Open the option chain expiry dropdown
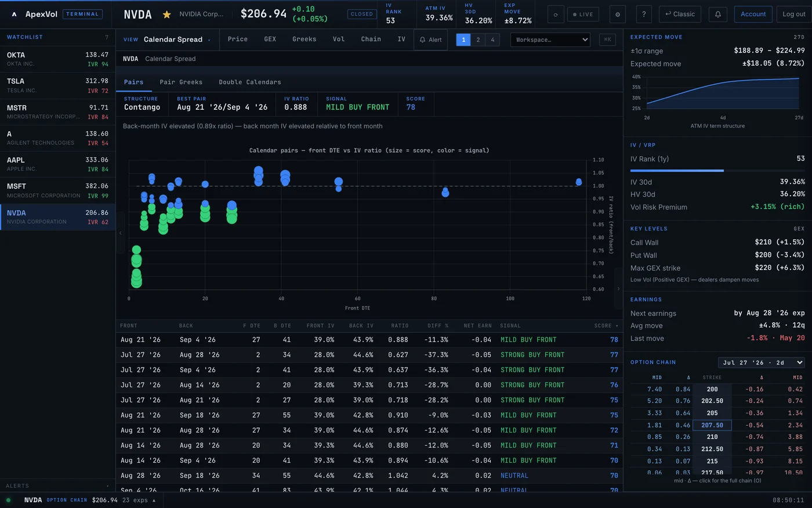This screenshot has height=508, width=812. [762, 362]
